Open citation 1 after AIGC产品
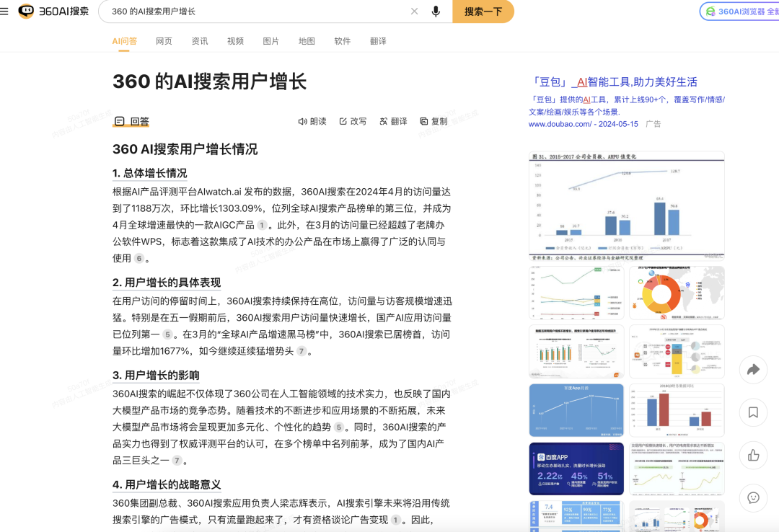The image size is (779, 532). [262, 225]
